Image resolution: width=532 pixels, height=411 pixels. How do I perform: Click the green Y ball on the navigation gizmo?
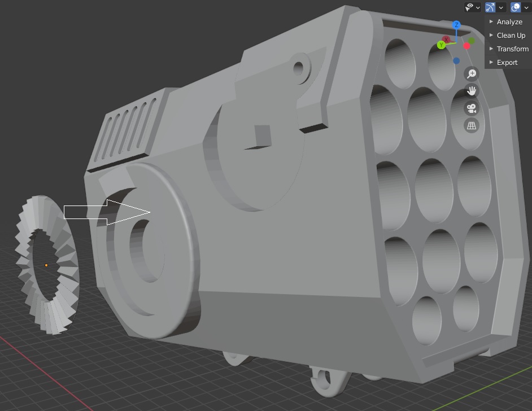point(441,45)
